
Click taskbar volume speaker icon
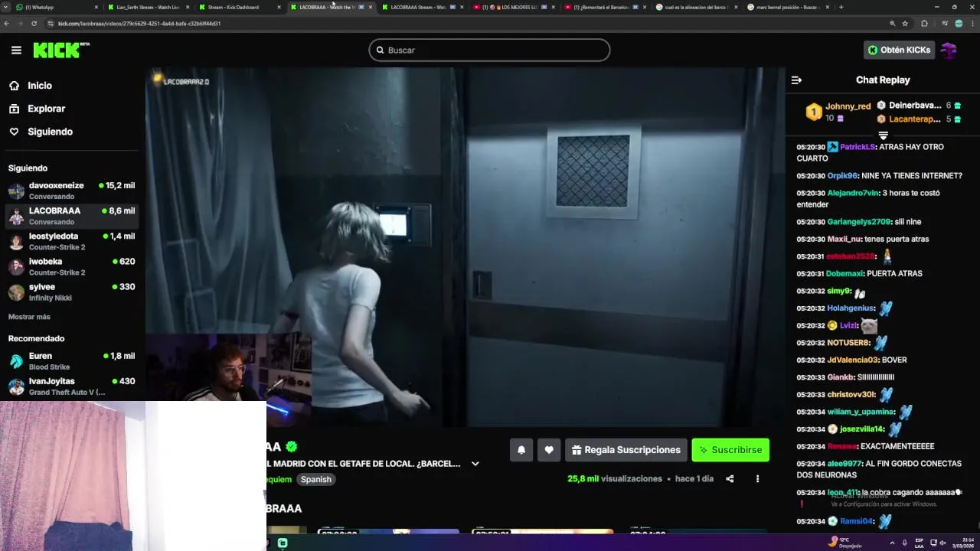point(942,543)
